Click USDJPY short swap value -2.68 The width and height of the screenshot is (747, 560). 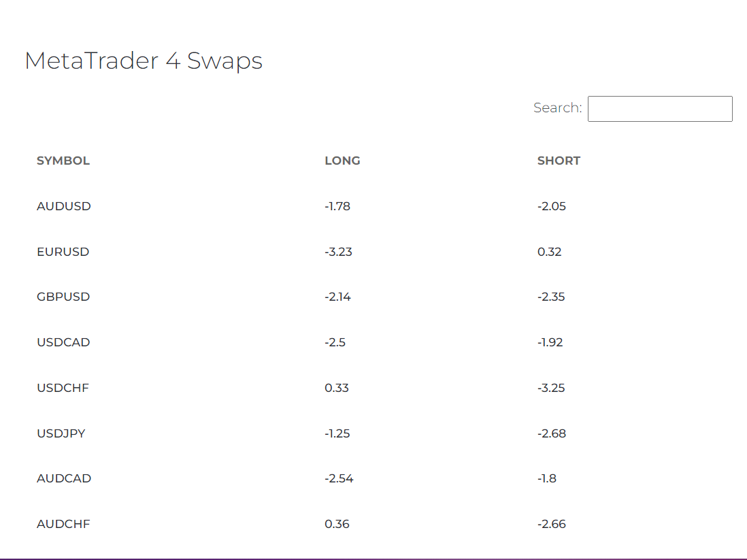tap(552, 433)
